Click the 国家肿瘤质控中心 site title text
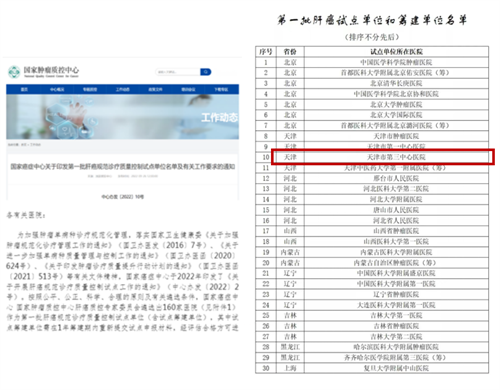The height and width of the screenshot is (390, 500). tap(51, 70)
